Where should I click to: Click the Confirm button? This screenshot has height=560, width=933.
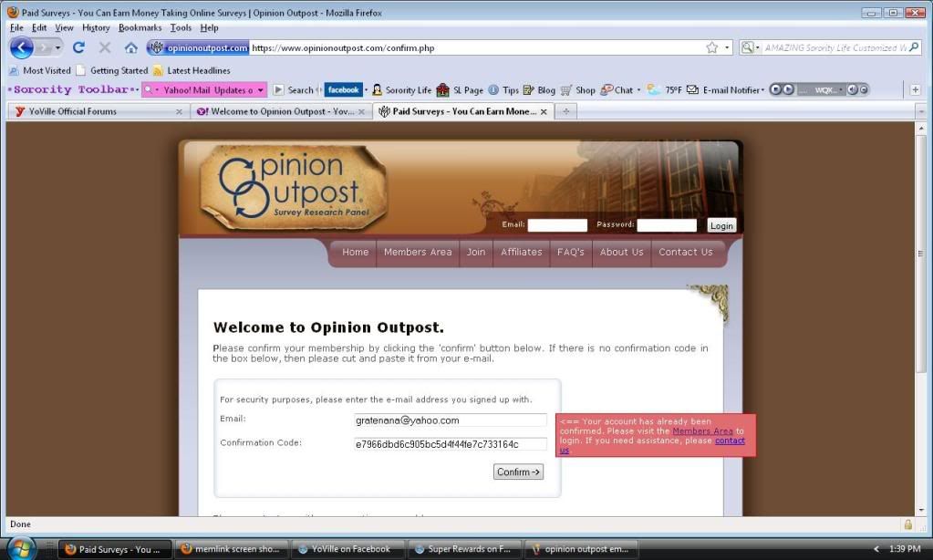pos(518,472)
